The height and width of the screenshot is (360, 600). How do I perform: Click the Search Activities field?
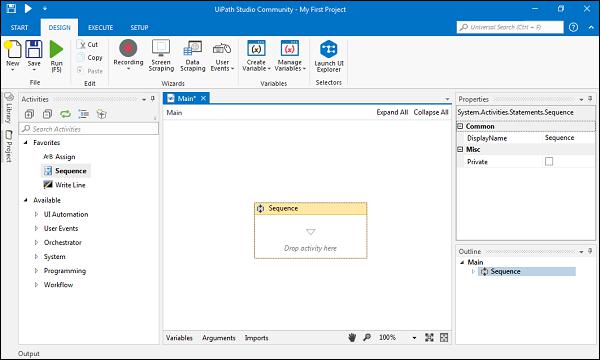(89, 129)
